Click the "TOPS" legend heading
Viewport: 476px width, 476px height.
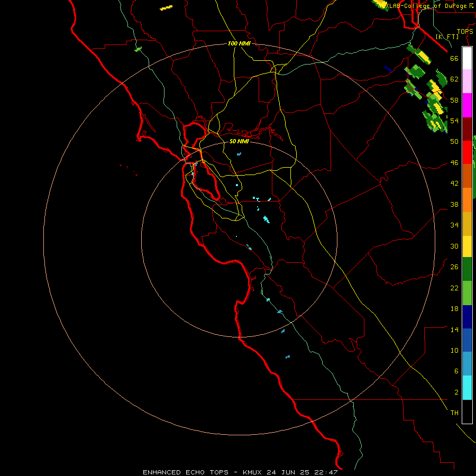click(x=465, y=31)
